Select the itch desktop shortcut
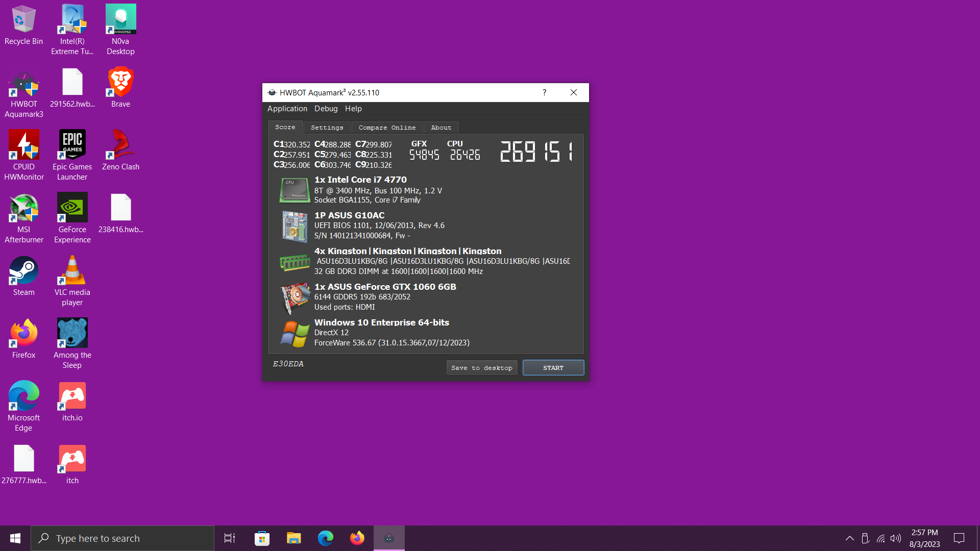This screenshot has height=551, width=980. (x=72, y=464)
